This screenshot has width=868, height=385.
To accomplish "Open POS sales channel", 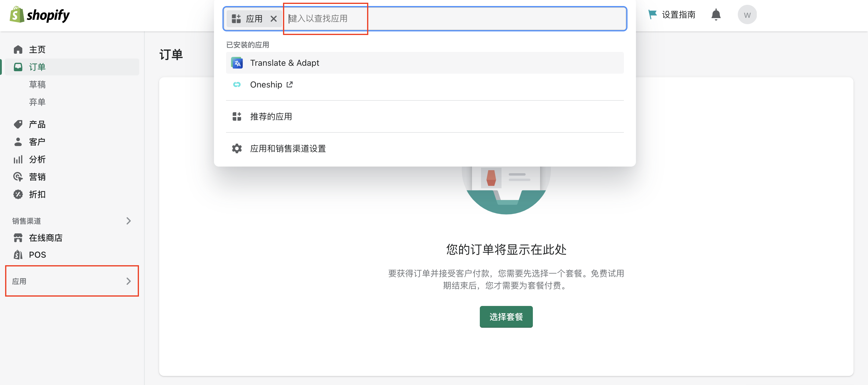I will [72, 255].
